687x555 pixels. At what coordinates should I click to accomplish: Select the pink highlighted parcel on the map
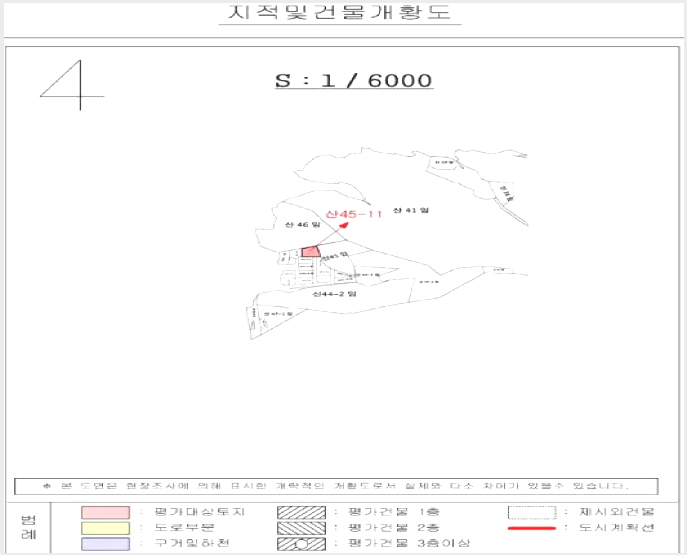311,251
